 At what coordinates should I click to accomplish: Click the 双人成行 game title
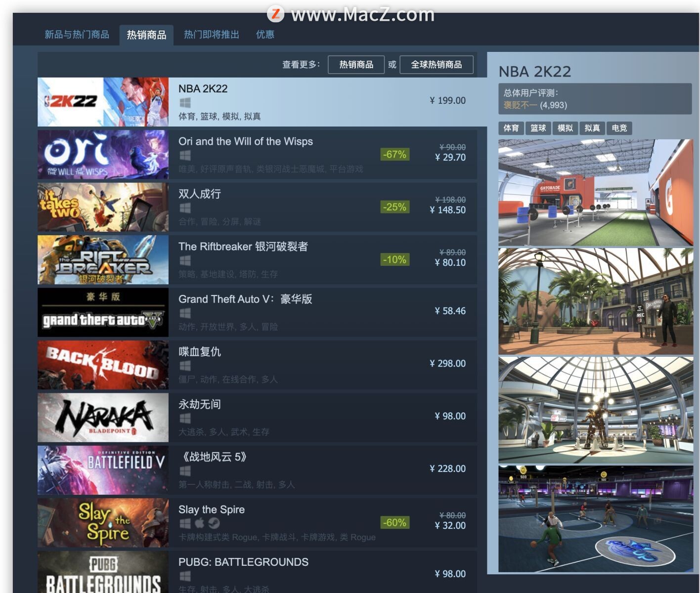click(200, 194)
